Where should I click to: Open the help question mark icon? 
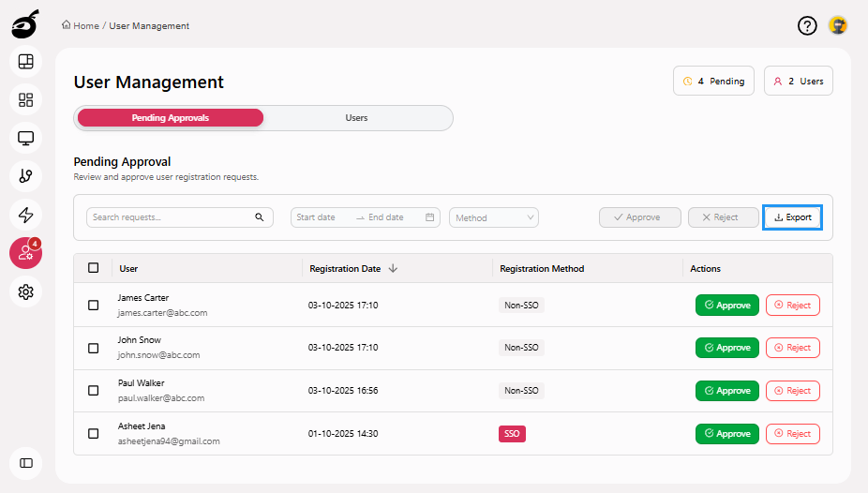tap(807, 25)
